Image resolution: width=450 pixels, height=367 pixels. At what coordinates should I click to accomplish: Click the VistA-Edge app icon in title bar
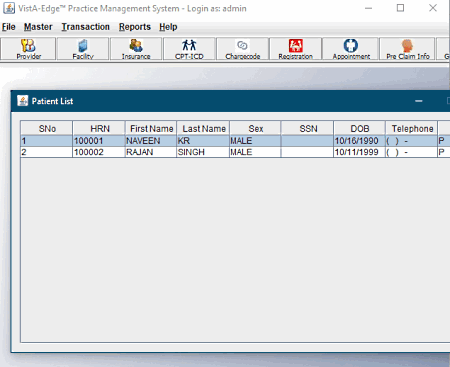9,8
